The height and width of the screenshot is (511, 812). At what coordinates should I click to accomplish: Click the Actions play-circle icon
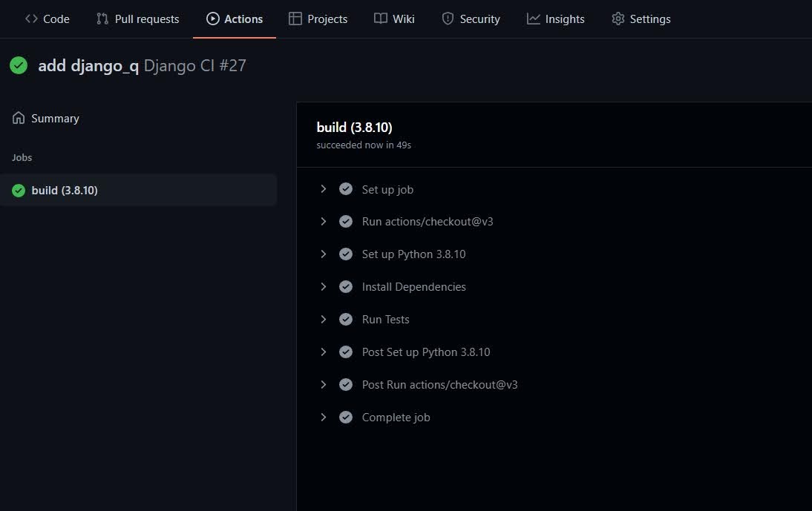click(x=213, y=19)
